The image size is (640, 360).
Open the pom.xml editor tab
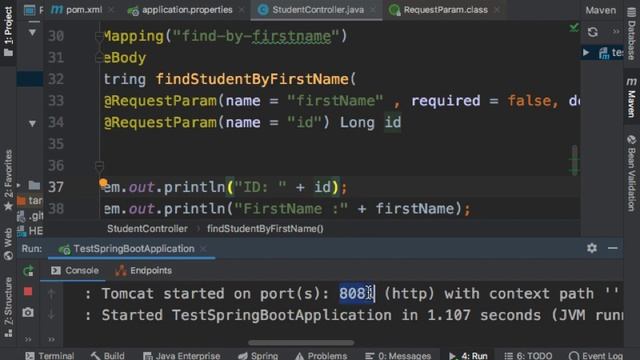pos(78,10)
